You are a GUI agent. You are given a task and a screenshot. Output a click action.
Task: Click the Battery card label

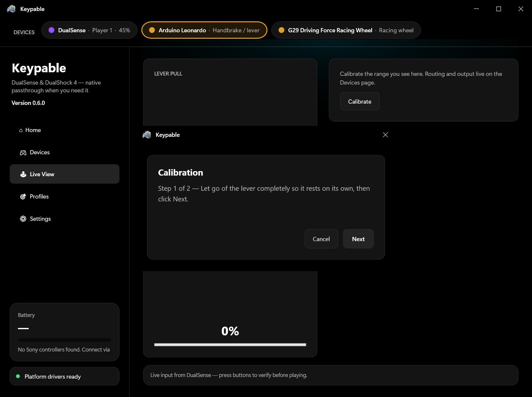(x=26, y=315)
